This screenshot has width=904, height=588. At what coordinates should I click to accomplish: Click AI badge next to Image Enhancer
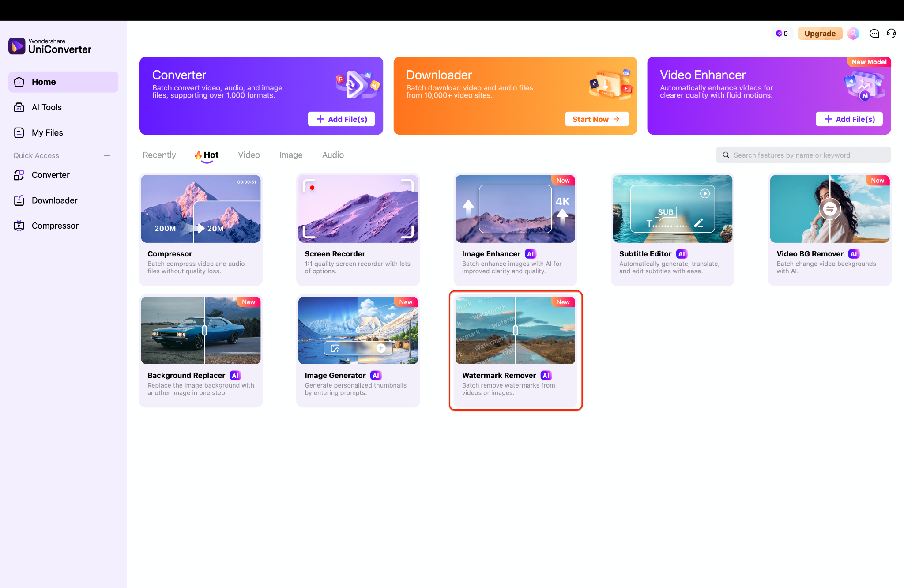click(x=530, y=254)
